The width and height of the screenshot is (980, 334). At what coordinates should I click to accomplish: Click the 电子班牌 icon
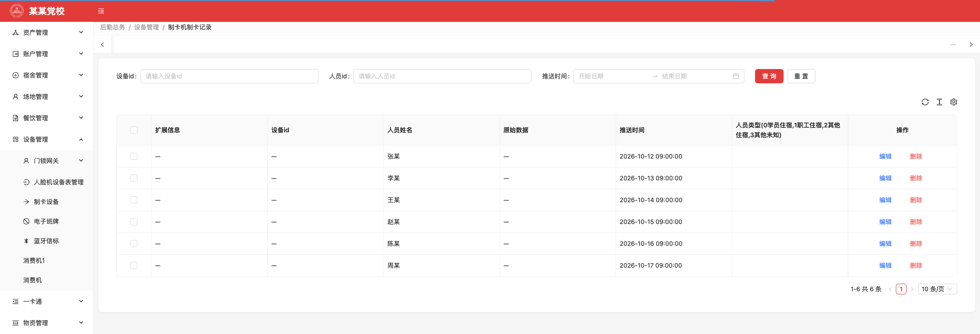pos(26,221)
